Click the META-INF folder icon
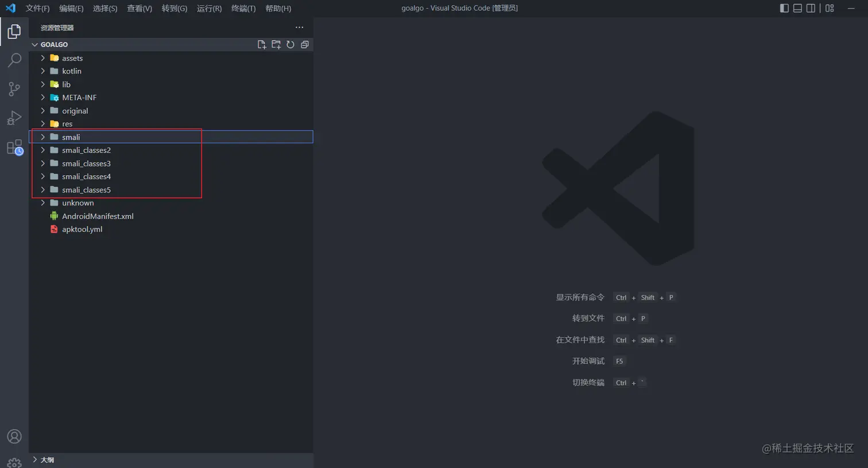 coord(55,98)
